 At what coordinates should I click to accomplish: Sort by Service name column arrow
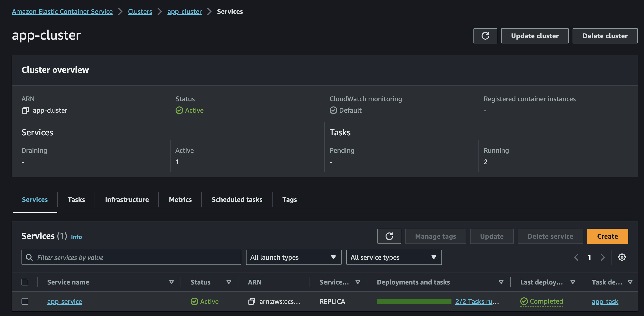[171, 282]
